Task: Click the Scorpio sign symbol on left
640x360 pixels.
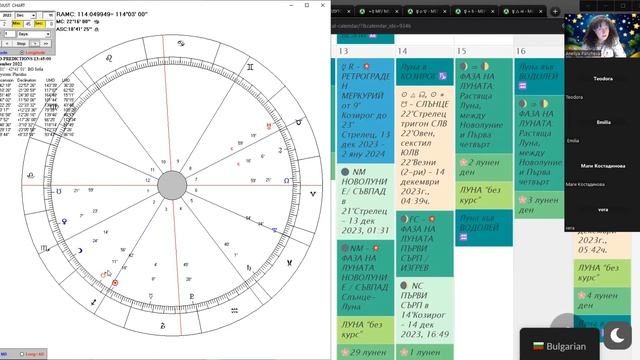Action: [44, 248]
